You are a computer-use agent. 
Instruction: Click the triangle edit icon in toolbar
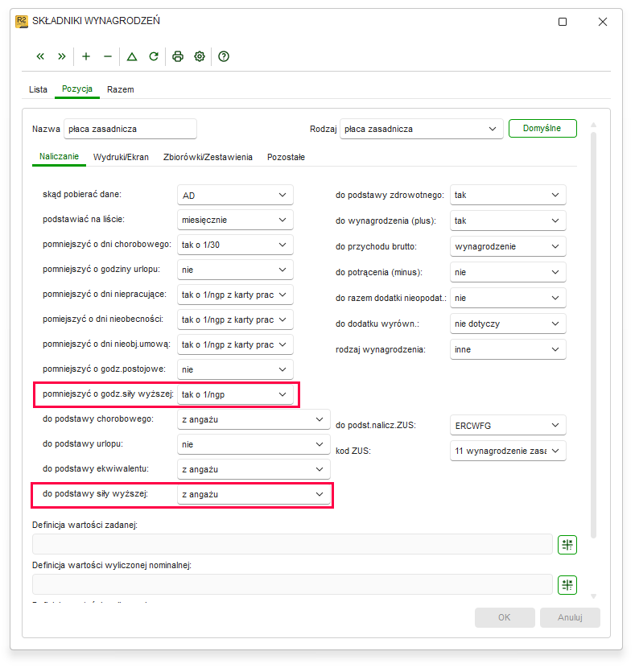132,56
